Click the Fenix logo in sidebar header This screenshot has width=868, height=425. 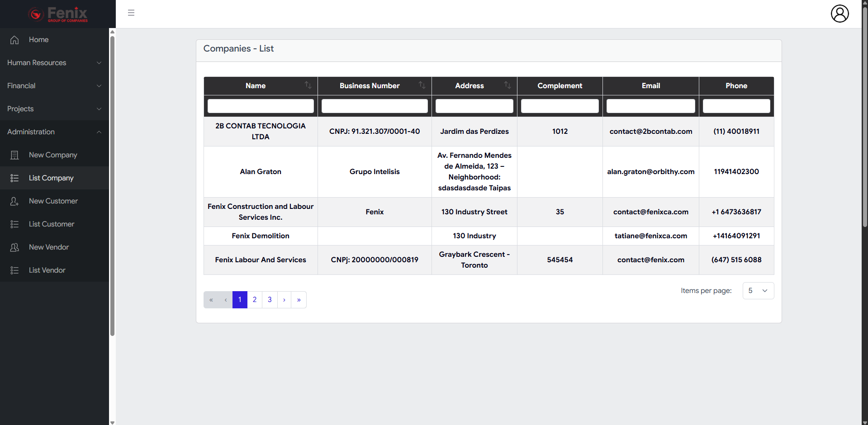pos(57,14)
